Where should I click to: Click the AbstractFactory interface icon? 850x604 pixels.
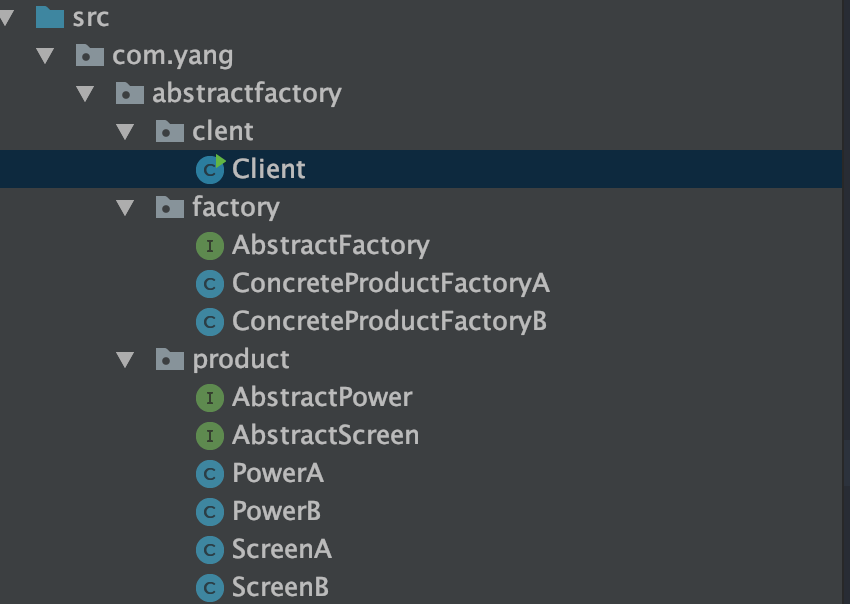[x=210, y=246]
